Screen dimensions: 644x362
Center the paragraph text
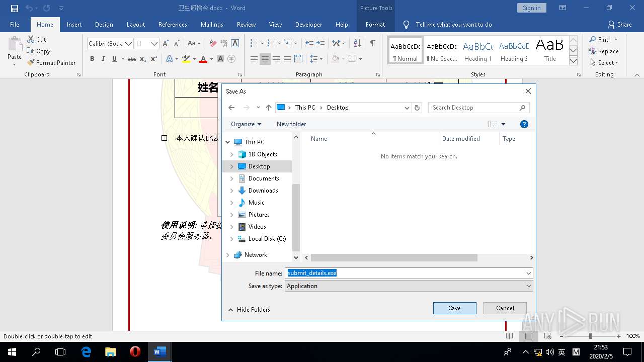(265, 59)
